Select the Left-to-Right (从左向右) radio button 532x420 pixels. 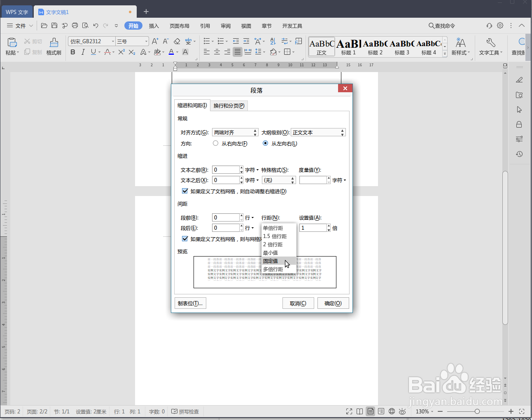pos(265,143)
